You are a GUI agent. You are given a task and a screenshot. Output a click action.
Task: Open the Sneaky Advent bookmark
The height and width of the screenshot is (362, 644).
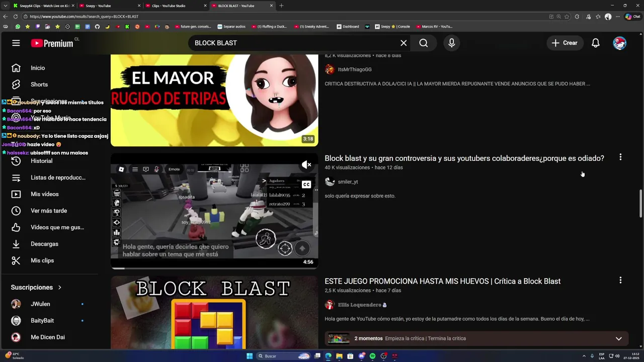(x=312, y=26)
